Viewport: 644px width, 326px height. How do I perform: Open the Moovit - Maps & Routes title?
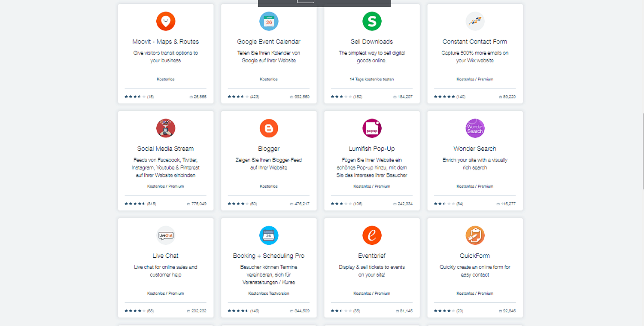coord(166,42)
